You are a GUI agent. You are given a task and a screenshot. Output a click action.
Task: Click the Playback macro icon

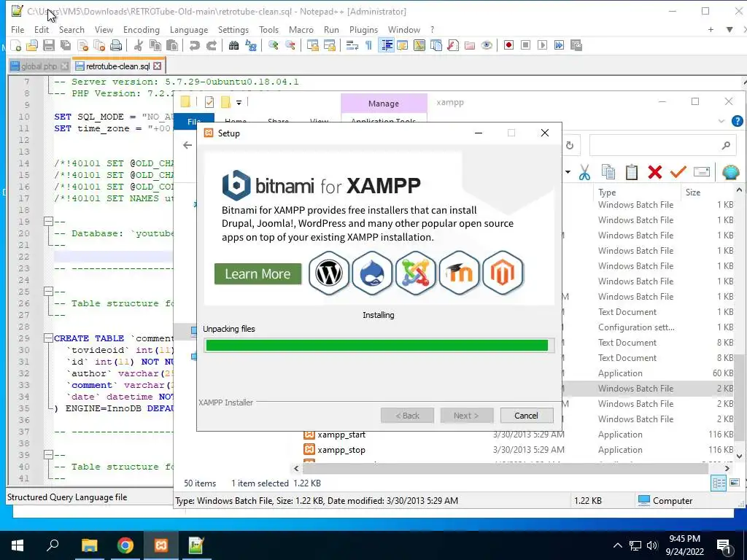tap(542, 45)
